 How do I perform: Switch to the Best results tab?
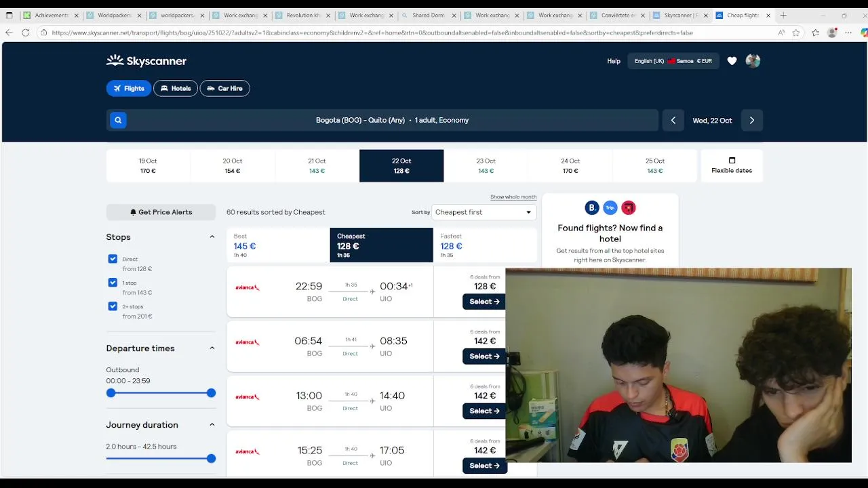pos(278,245)
